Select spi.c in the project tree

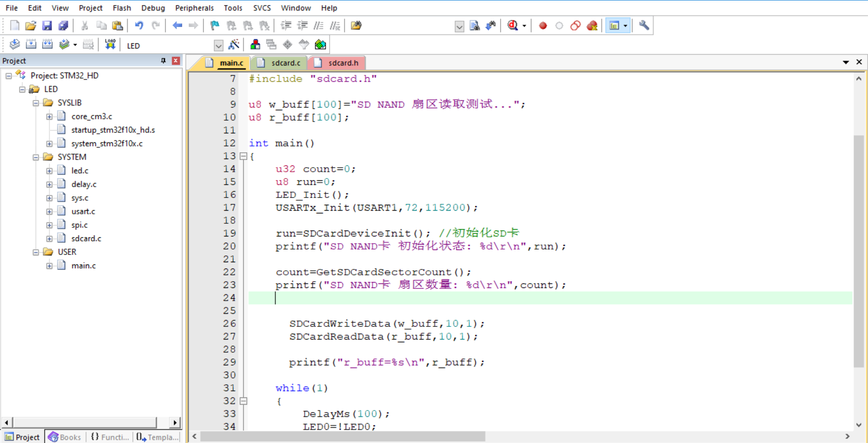[x=80, y=225]
